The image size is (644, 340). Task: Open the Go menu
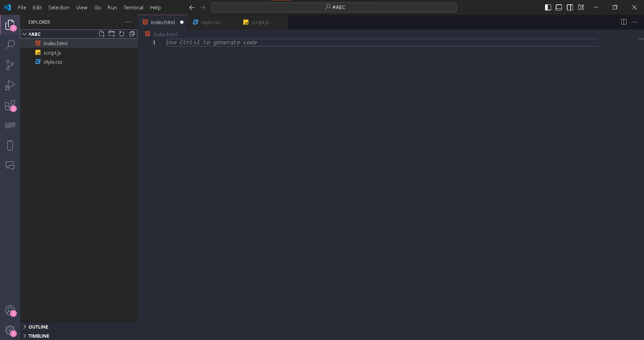tap(98, 7)
